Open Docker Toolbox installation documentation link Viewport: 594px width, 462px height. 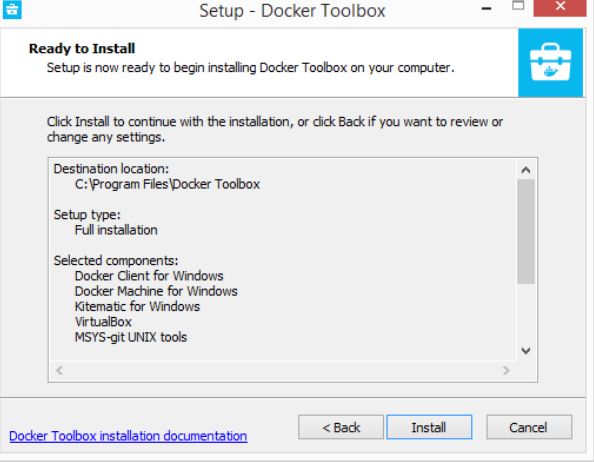click(x=128, y=436)
